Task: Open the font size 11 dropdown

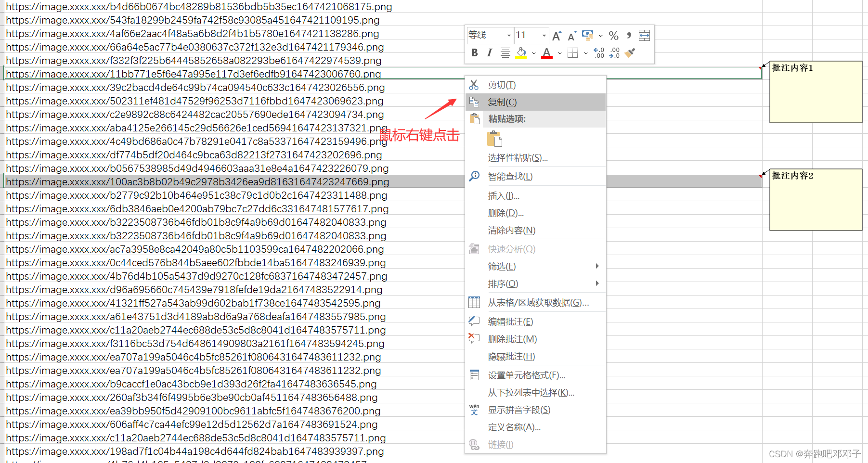Action: point(544,36)
